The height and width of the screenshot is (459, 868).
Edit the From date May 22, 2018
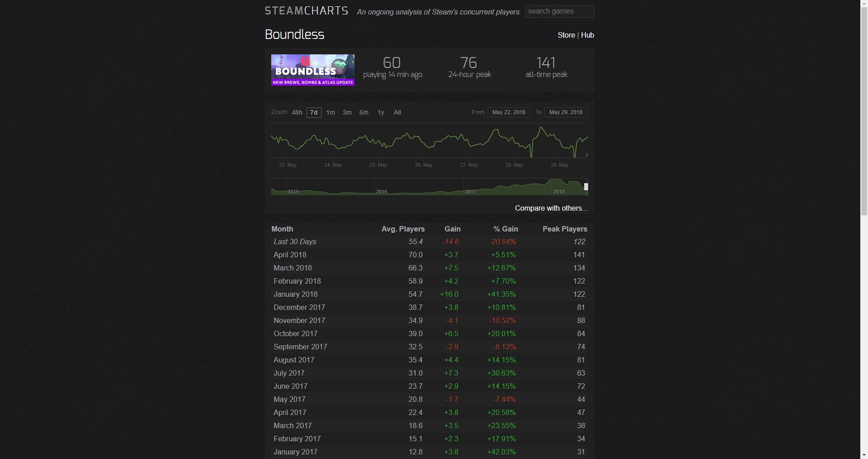(x=509, y=112)
